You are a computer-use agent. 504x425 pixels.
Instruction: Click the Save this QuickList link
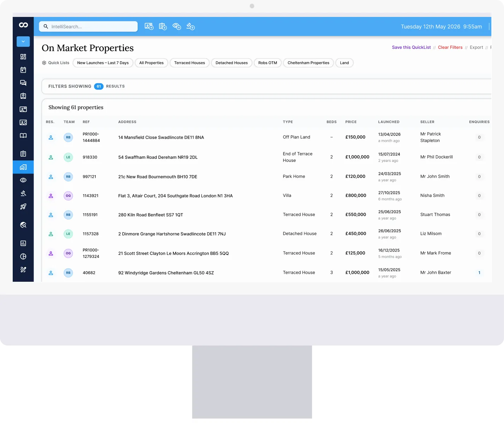411,47
